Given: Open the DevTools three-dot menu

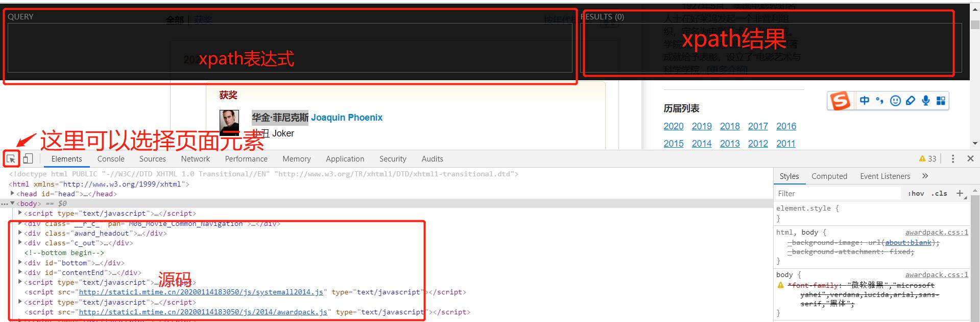Looking at the screenshot, I should [x=953, y=159].
